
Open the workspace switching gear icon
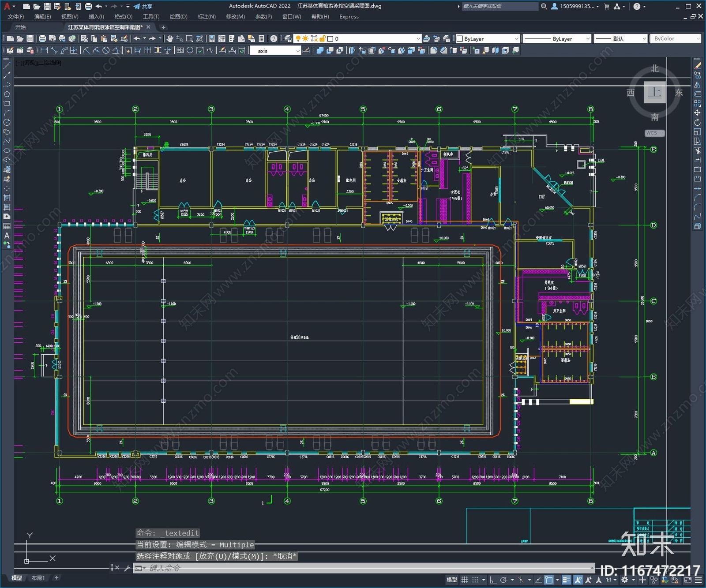[x=625, y=580]
